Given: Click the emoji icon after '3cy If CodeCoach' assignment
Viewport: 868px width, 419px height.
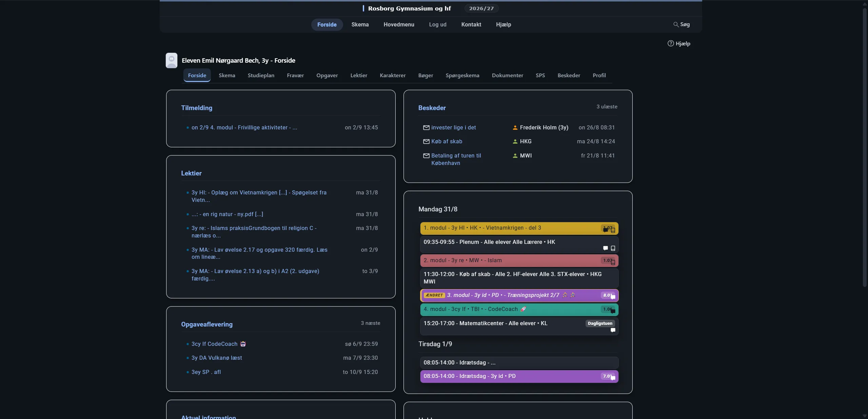Looking at the screenshot, I should click(x=243, y=344).
